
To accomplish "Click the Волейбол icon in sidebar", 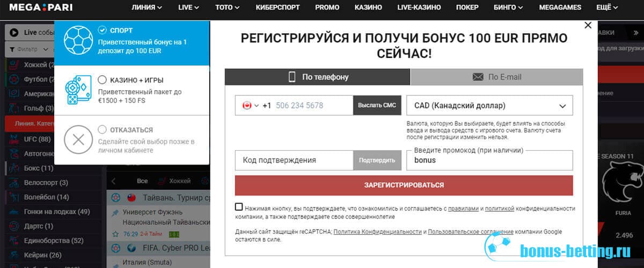I will point(13,197).
